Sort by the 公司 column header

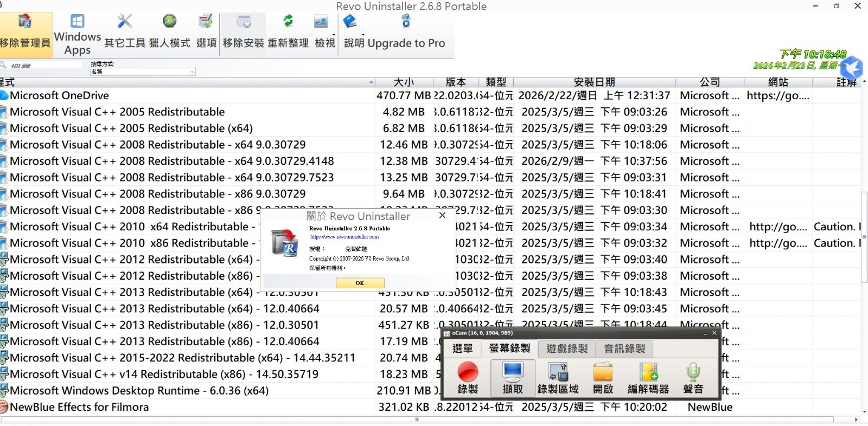click(710, 82)
